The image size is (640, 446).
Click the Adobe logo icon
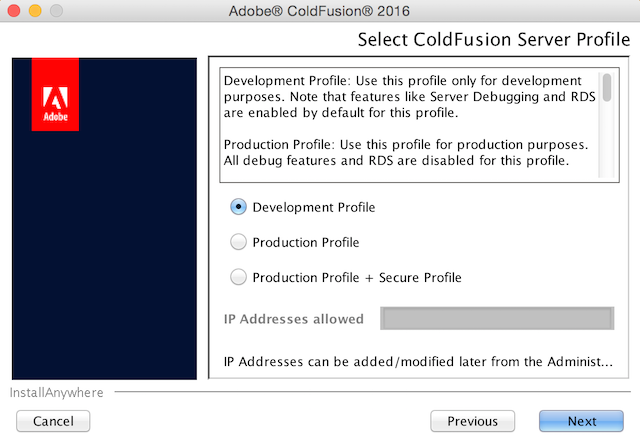55,95
